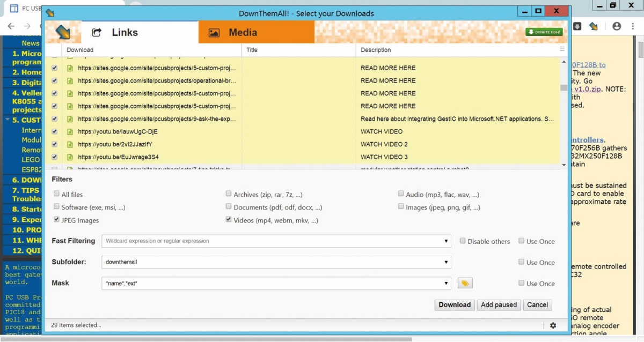644x342 pixels.
Task: Sort by the Description column header
Action: pyautogui.click(x=456, y=50)
